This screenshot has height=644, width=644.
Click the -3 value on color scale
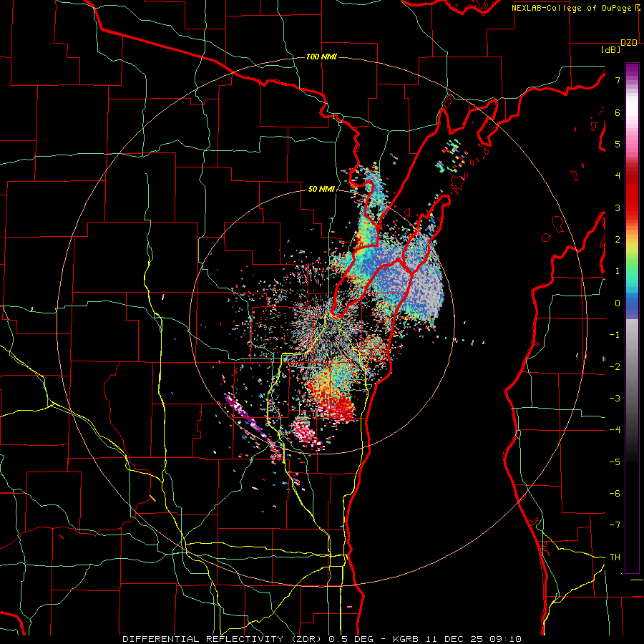tap(615, 399)
